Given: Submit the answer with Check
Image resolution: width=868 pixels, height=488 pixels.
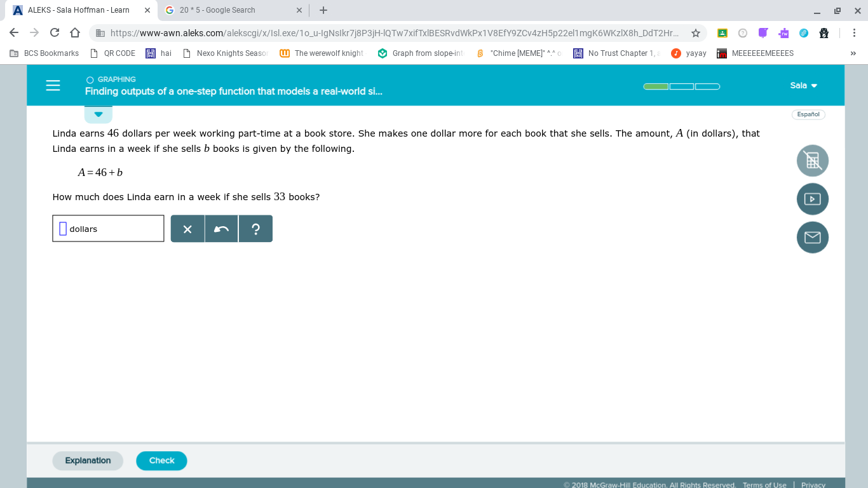Looking at the screenshot, I should 161,461.
